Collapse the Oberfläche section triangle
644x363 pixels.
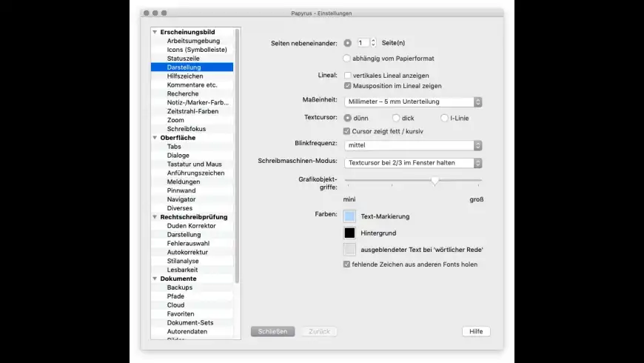tap(155, 138)
